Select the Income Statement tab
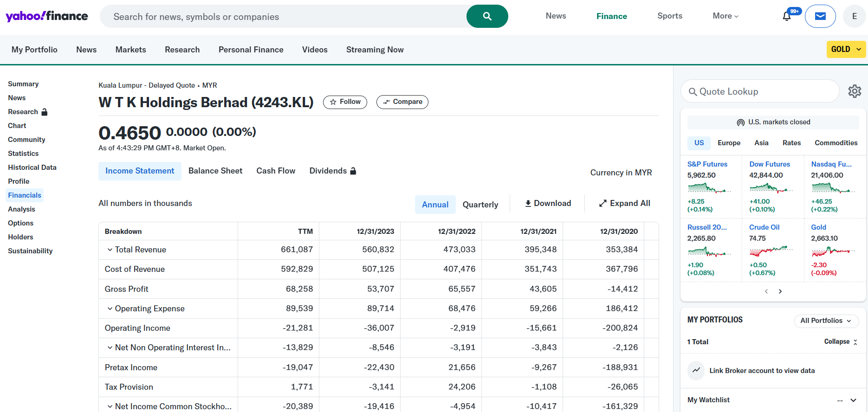The width and height of the screenshot is (868, 412). [140, 171]
